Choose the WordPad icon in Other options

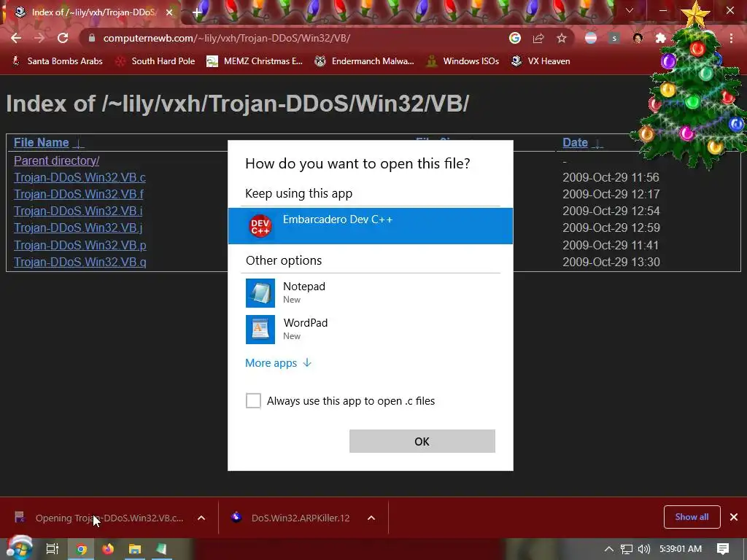point(260,330)
